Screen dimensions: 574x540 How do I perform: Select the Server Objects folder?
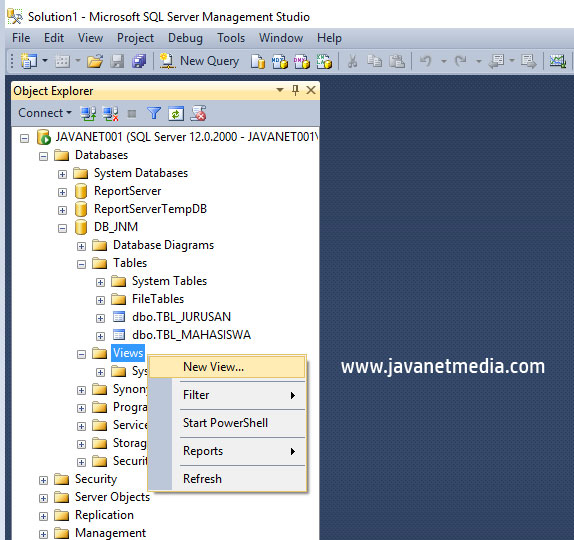tap(112, 497)
